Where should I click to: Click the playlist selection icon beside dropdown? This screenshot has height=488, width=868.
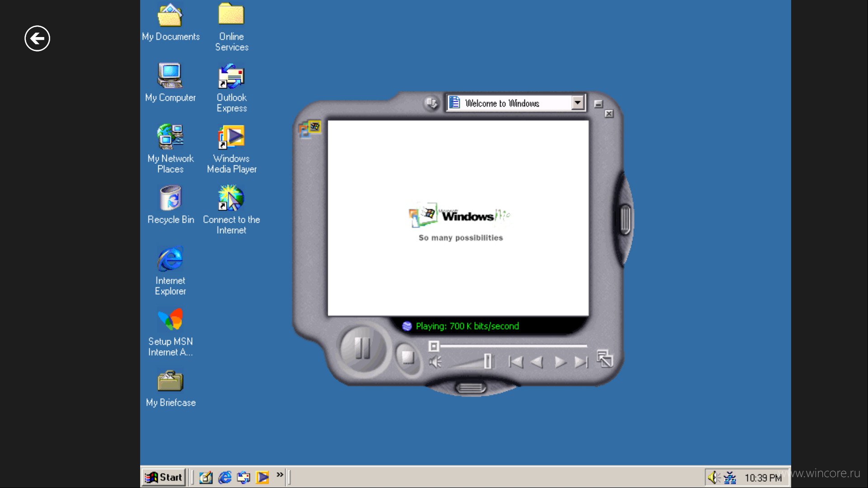coord(432,103)
